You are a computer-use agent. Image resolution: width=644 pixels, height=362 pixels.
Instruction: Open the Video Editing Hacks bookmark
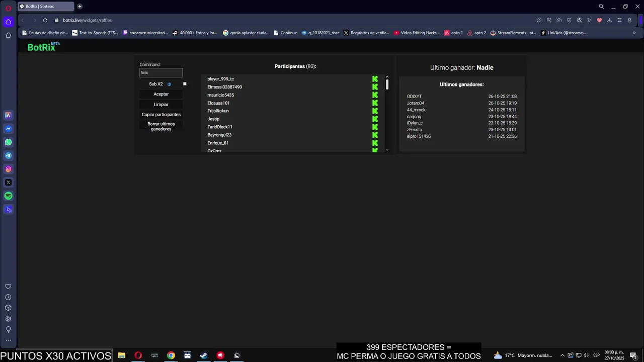pyautogui.click(x=417, y=33)
